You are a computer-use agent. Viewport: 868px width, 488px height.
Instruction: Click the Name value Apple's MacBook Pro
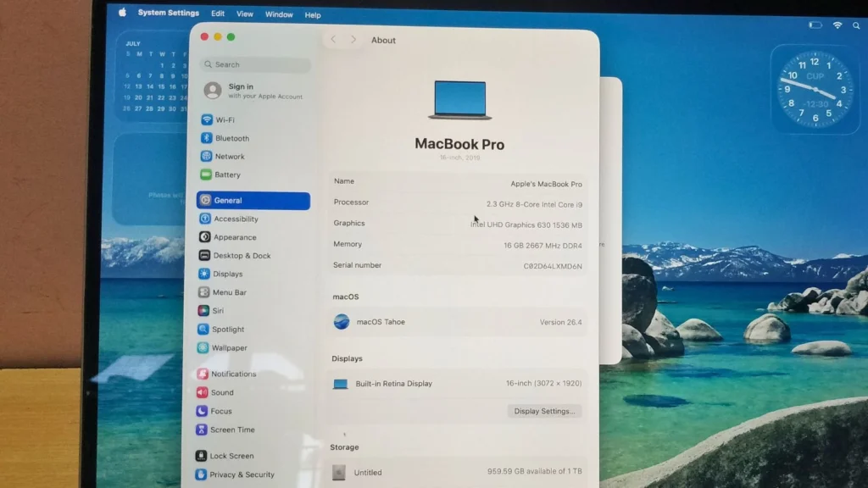tap(546, 184)
